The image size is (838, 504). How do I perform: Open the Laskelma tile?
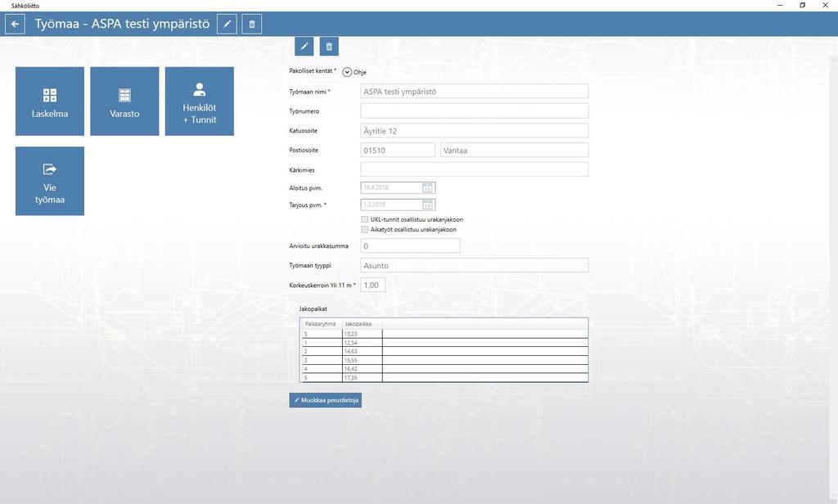point(50,101)
